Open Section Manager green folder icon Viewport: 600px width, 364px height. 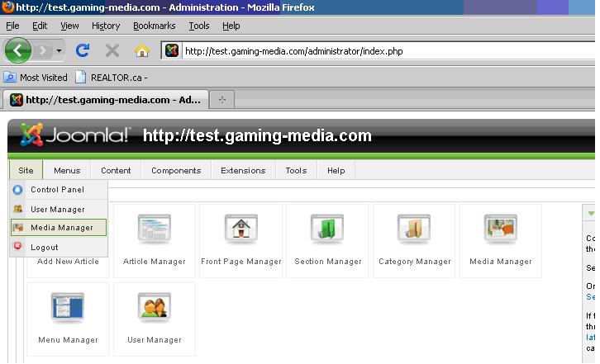(x=327, y=229)
